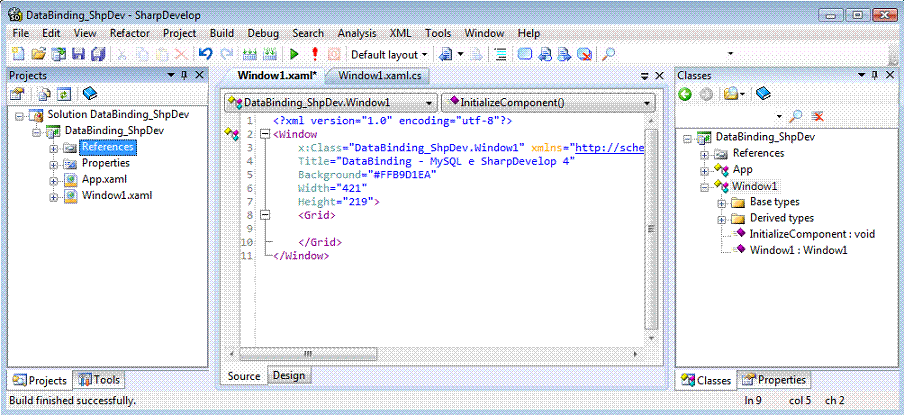Click the Save All toolbar icon
Viewport: 904px width, 415px height.
(x=99, y=54)
